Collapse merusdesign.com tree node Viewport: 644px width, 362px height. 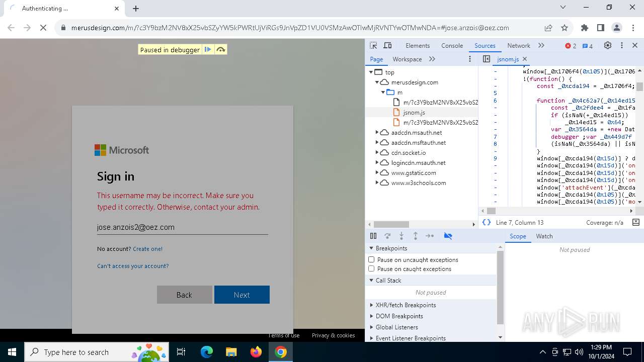point(377,82)
